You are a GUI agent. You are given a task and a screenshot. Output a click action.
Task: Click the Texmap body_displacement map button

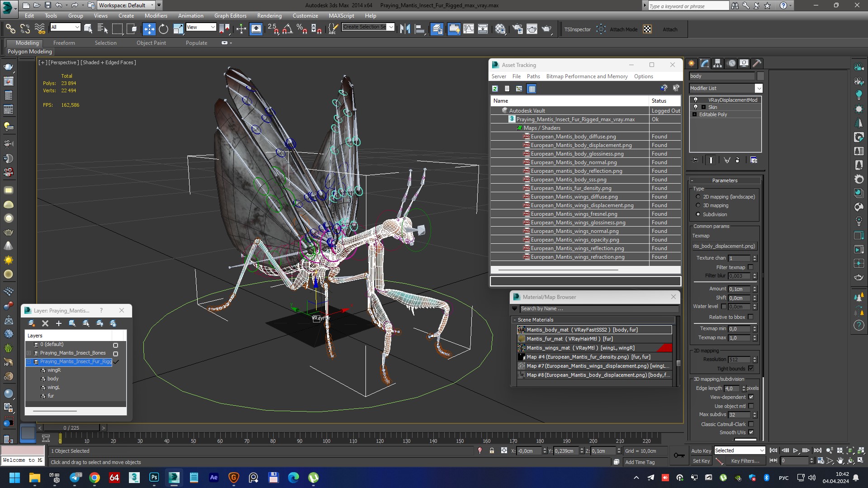click(724, 246)
